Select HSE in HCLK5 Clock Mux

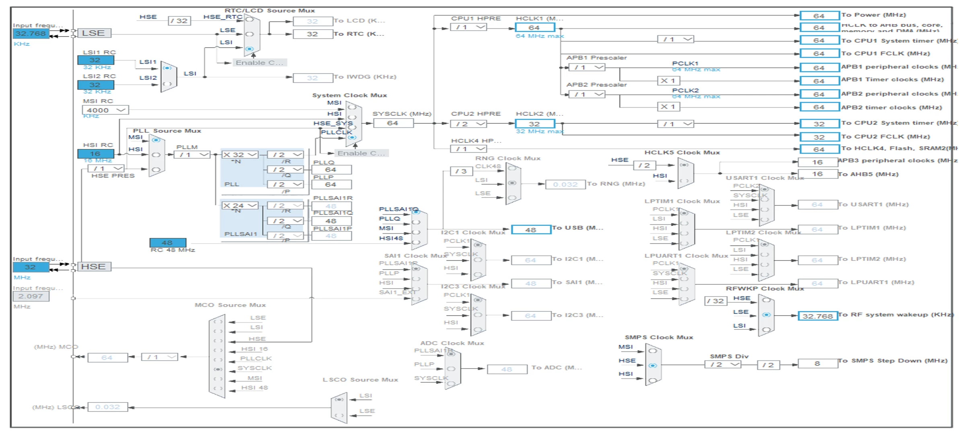[x=684, y=165]
